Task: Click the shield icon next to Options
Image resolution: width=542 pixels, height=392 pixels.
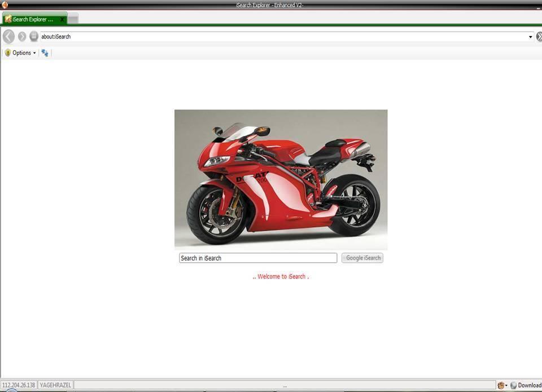Action: [x=8, y=53]
